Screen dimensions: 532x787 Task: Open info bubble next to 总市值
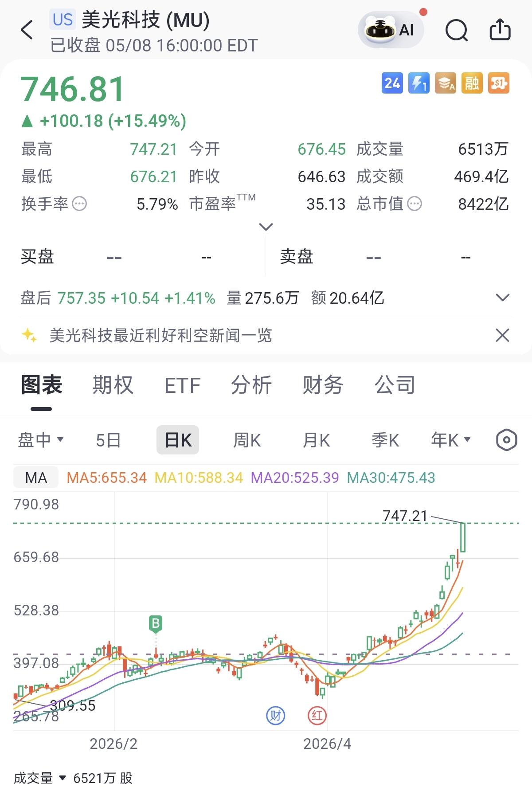(x=415, y=204)
